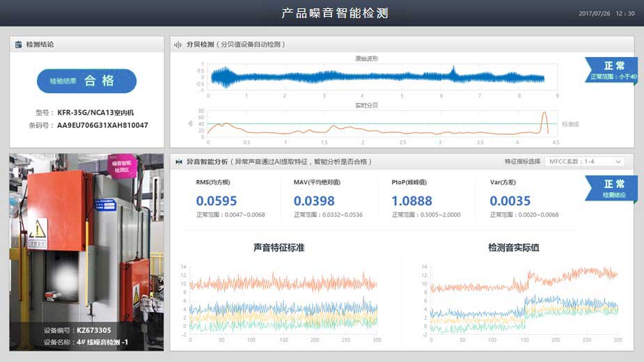
Task: Click the icon beside 异音智能分析
Action: (179, 162)
